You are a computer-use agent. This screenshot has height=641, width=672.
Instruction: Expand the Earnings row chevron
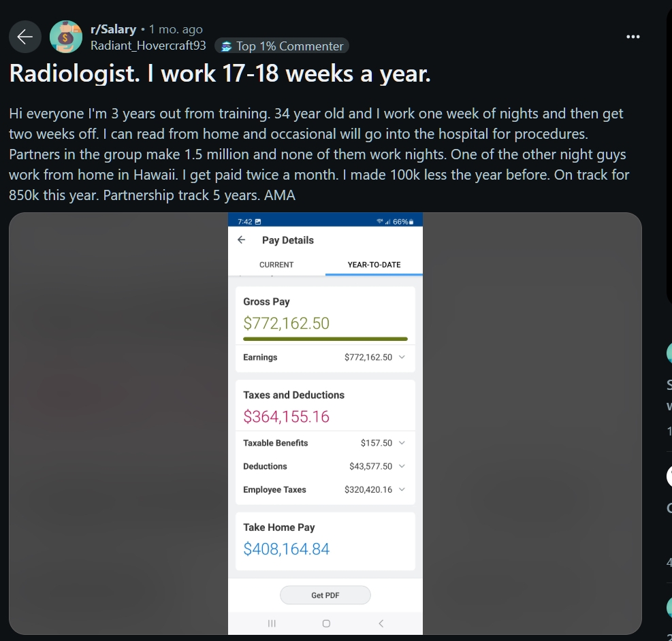click(402, 357)
